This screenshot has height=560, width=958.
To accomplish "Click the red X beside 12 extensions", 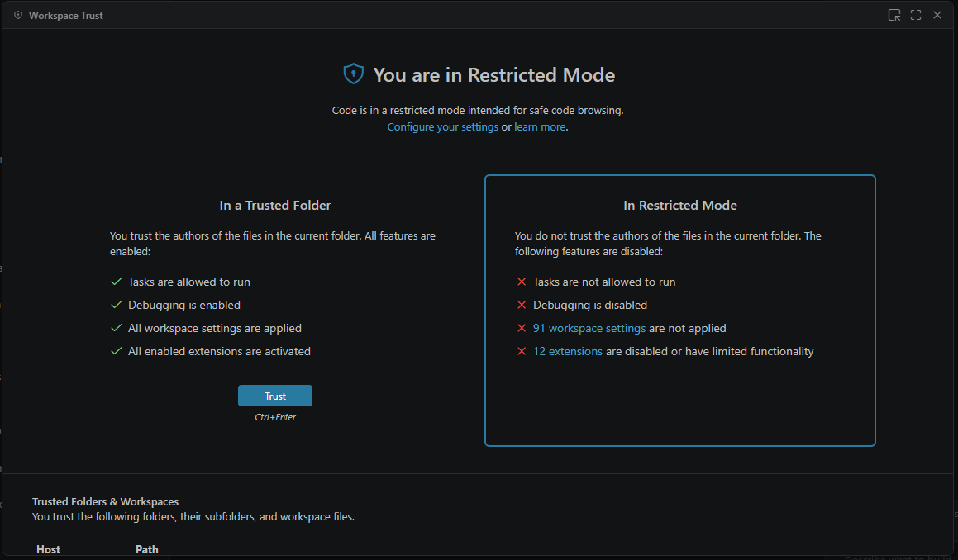I will point(522,351).
